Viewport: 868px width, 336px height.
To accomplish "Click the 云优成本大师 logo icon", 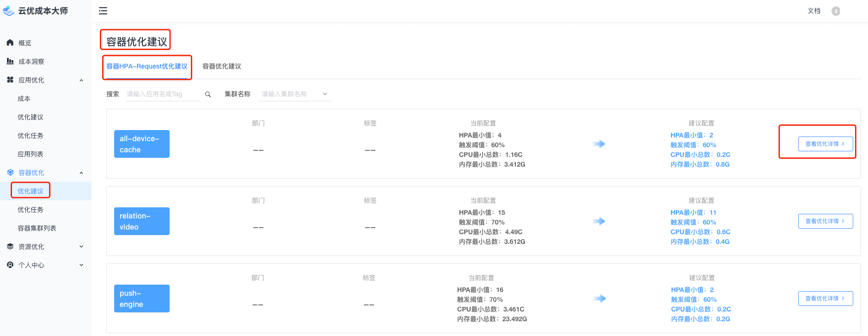I will (9, 11).
